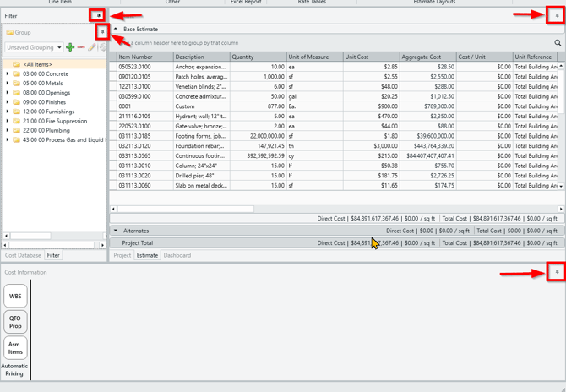The width and height of the screenshot is (566, 392).
Task: Pin the Group panel
Action: click(x=102, y=32)
